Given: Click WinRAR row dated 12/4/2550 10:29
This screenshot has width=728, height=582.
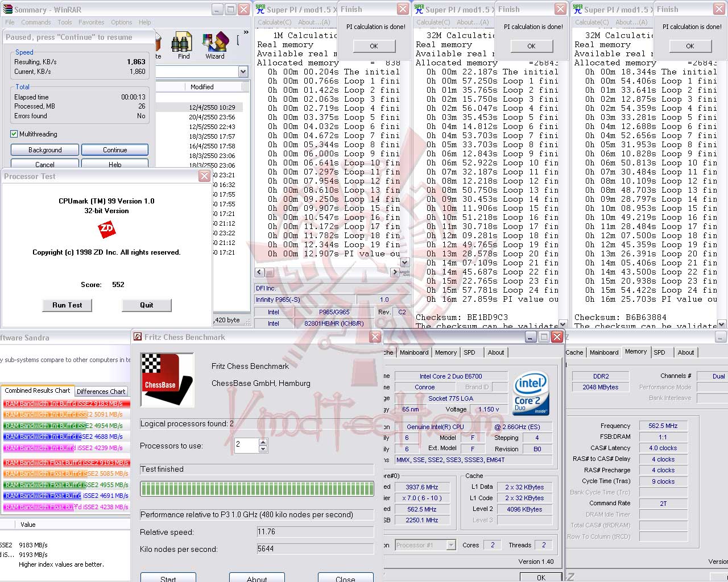Looking at the screenshot, I should pyautogui.click(x=199, y=107).
